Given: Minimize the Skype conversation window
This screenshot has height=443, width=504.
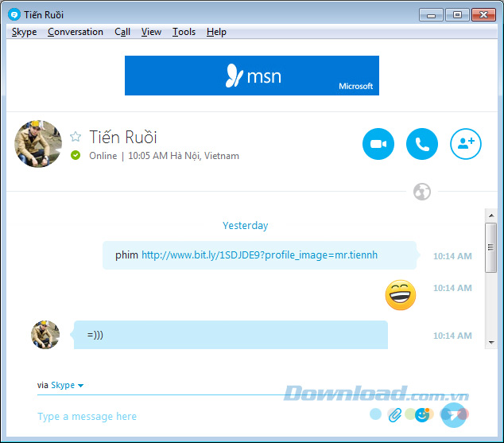Looking at the screenshot, I should [431, 15].
